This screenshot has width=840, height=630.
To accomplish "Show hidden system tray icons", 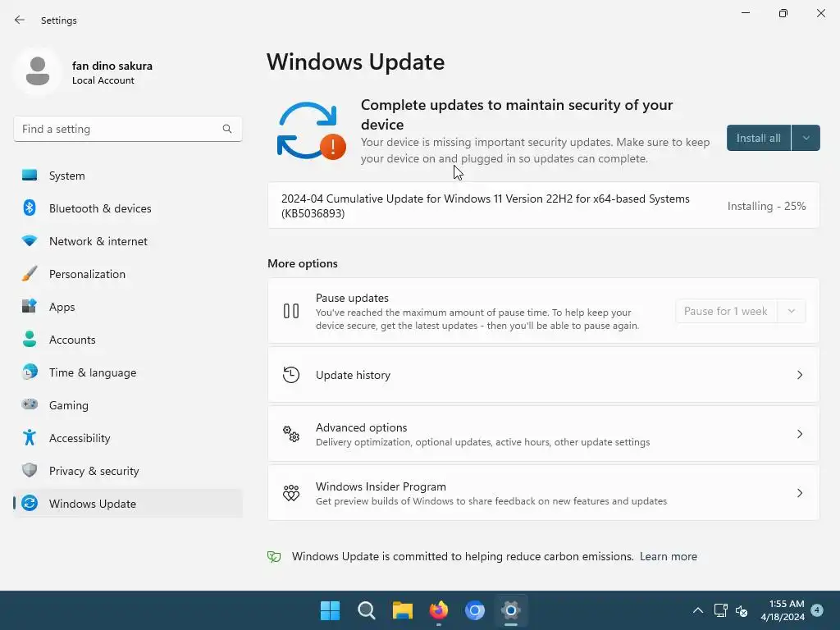I will click(698, 610).
